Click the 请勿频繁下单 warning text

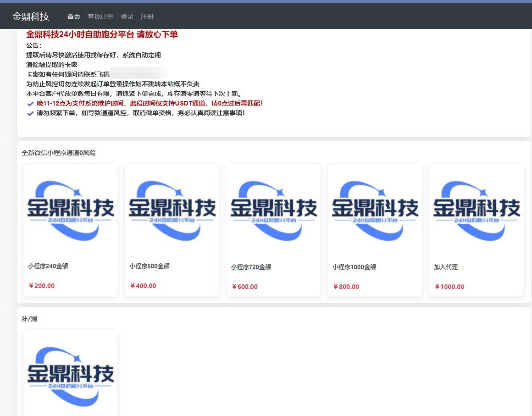[x=140, y=113]
